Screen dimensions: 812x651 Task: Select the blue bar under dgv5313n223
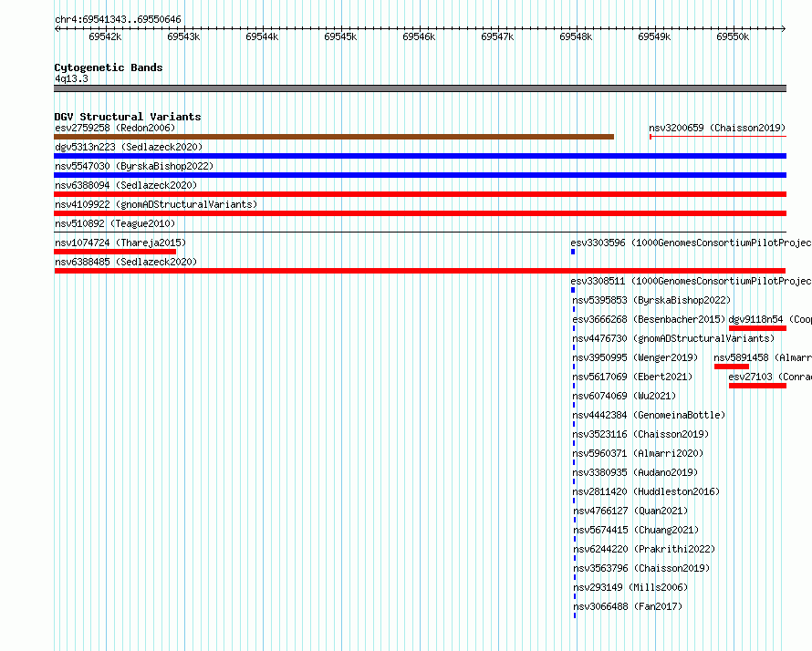[420, 156]
